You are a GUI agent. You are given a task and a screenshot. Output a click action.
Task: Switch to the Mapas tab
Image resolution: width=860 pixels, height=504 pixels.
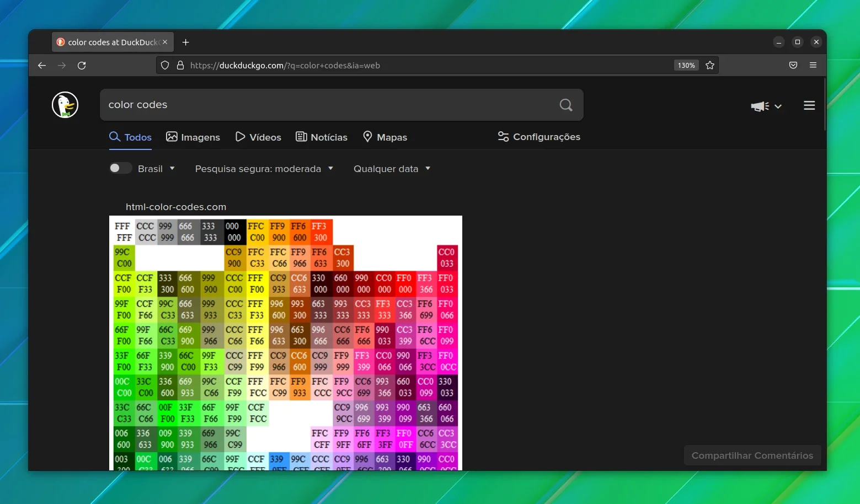pyautogui.click(x=385, y=137)
